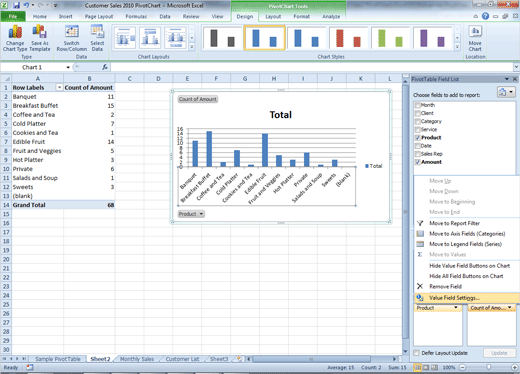The image size is (520, 374).
Task: Click Count of Amount button on chart
Action: click(x=198, y=99)
